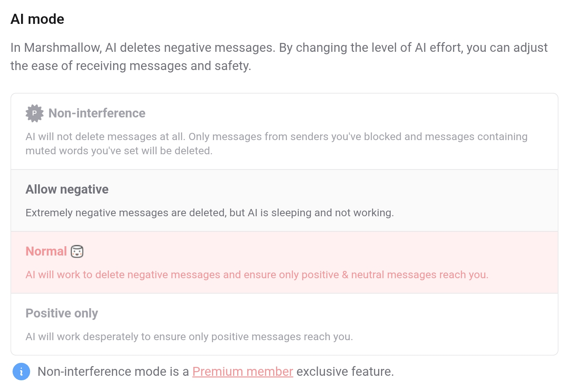569x392 pixels.
Task: Open the Premium member link
Action: click(x=242, y=371)
